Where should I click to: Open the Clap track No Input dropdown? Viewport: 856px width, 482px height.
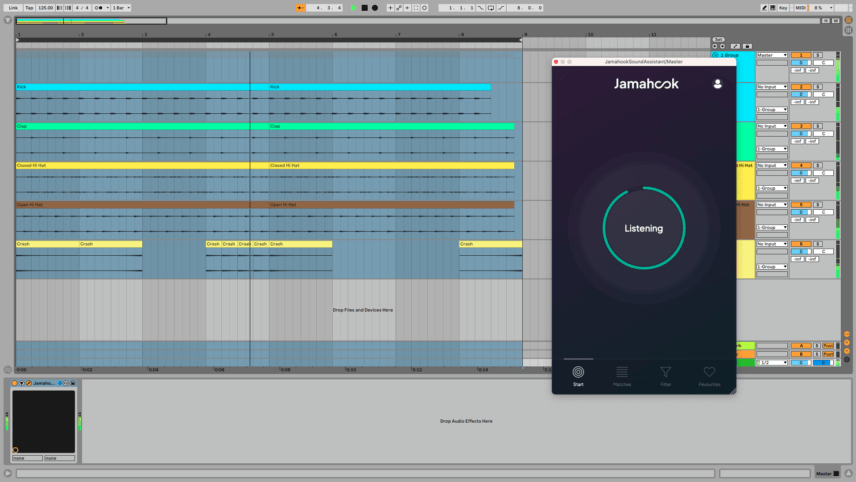point(772,126)
